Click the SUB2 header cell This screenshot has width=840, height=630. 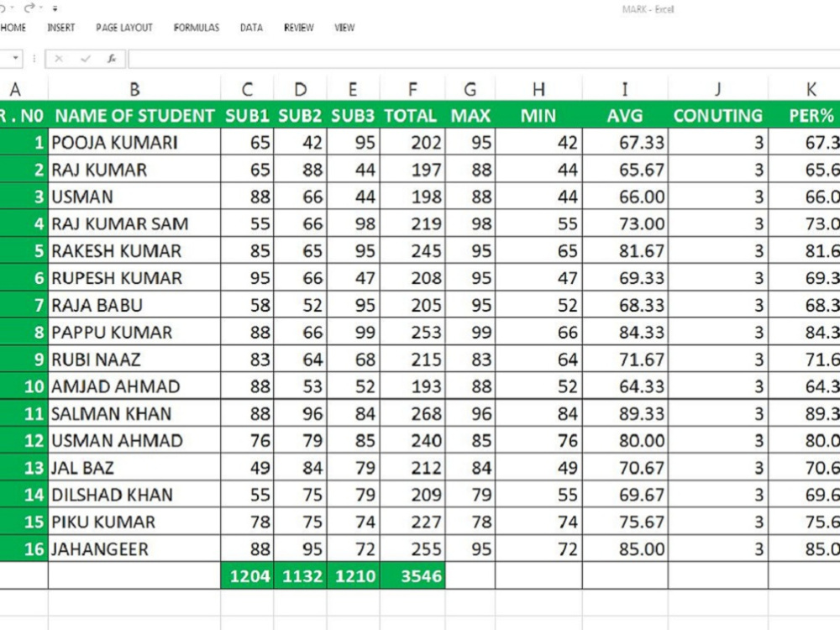point(300,114)
